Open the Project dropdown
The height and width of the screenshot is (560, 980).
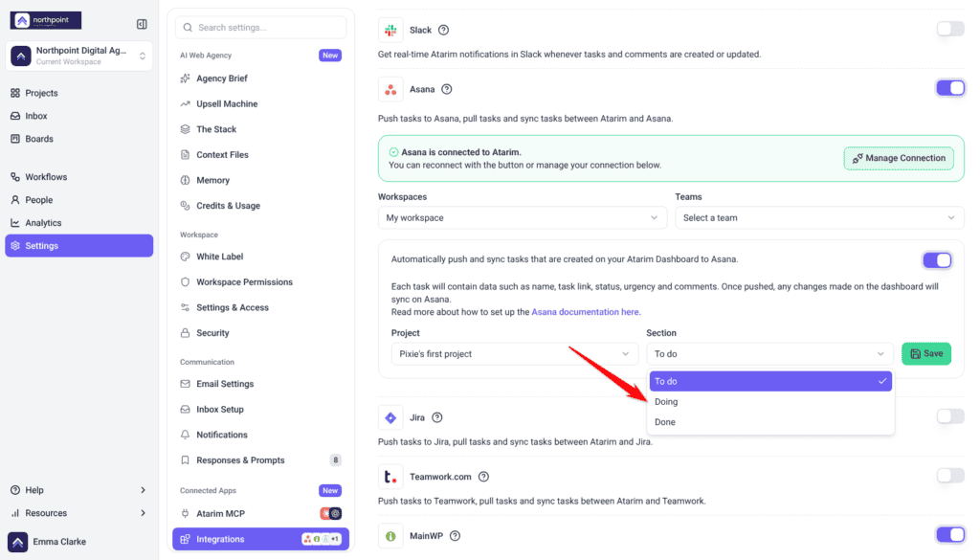click(x=514, y=354)
